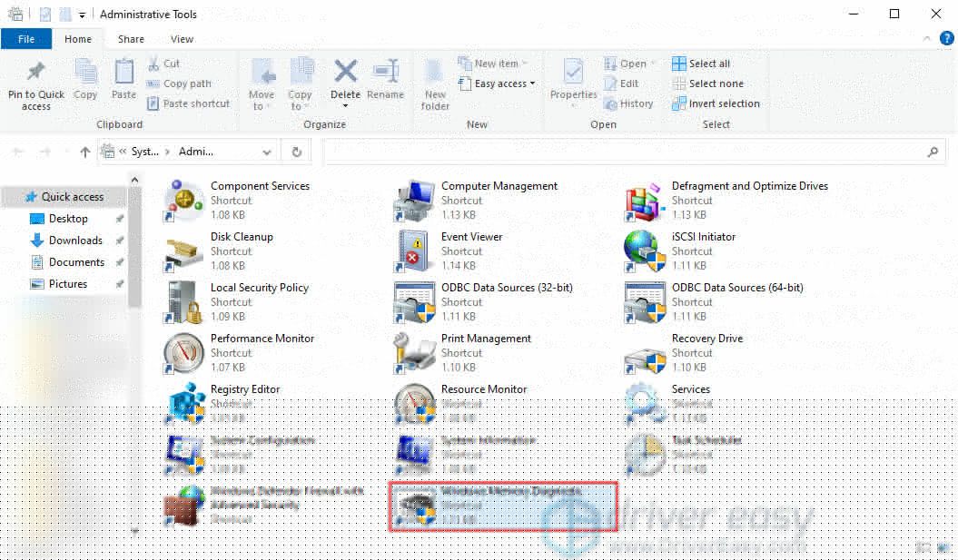The image size is (958, 560).
Task: Open the address bar history dropdown
Action: (266, 152)
